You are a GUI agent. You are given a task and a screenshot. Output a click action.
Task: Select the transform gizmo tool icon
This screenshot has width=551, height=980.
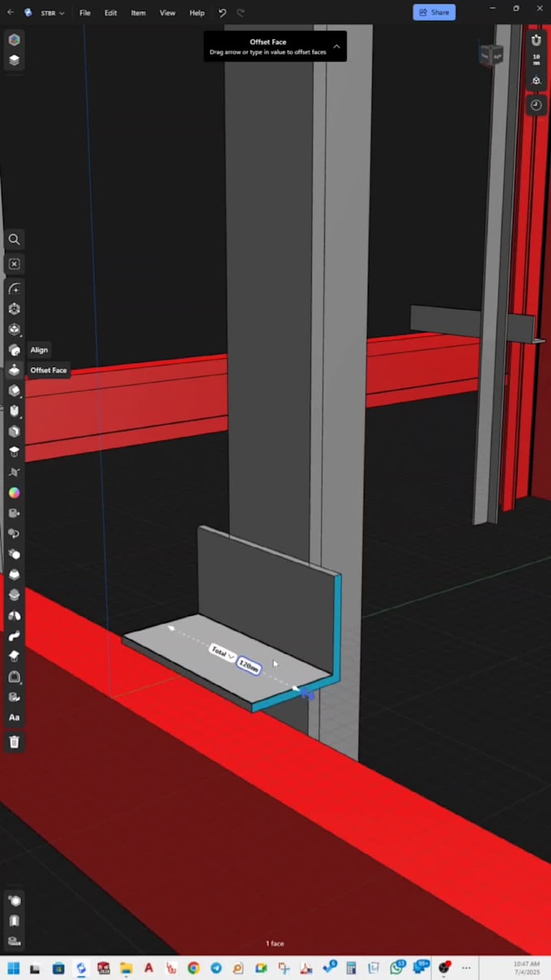pyautogui.click(x=14, y=309)
